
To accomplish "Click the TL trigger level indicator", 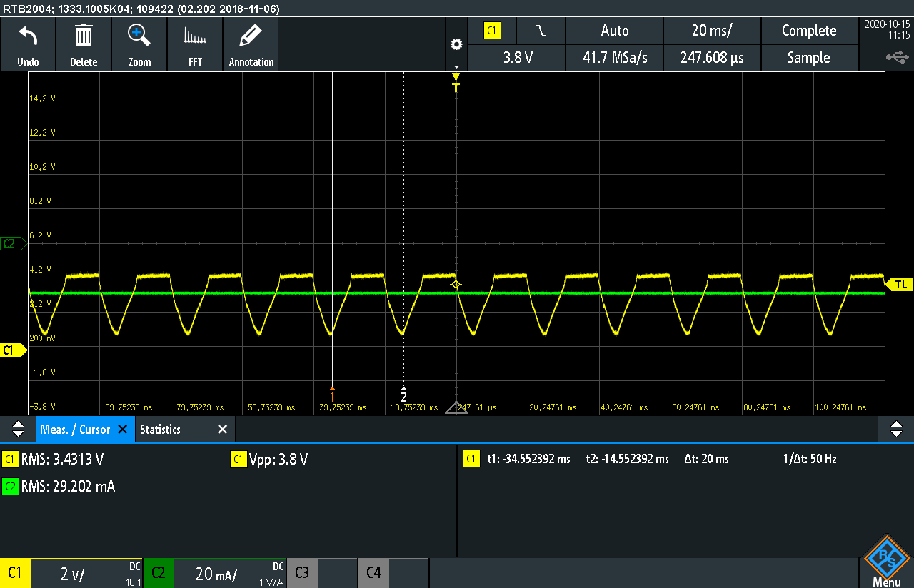I will 900,285.
